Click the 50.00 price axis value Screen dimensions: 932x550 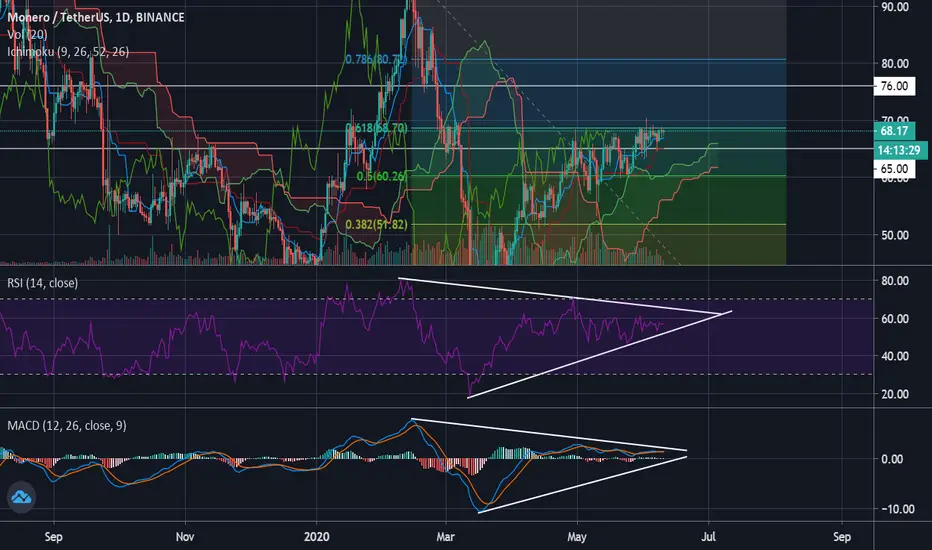pyautogui.click(x=895, y=235)
